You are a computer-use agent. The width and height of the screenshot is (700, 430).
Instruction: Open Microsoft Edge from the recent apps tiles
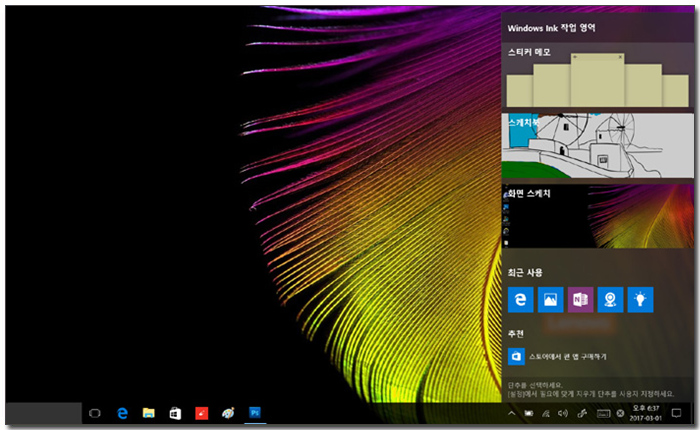tap(520, 299)
